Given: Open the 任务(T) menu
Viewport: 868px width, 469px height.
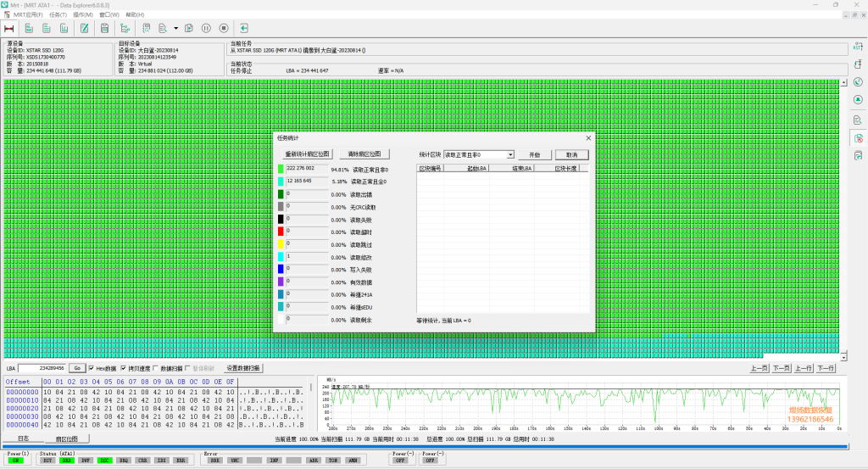Looking at the screenshot, I should click(x=58, y=15).
